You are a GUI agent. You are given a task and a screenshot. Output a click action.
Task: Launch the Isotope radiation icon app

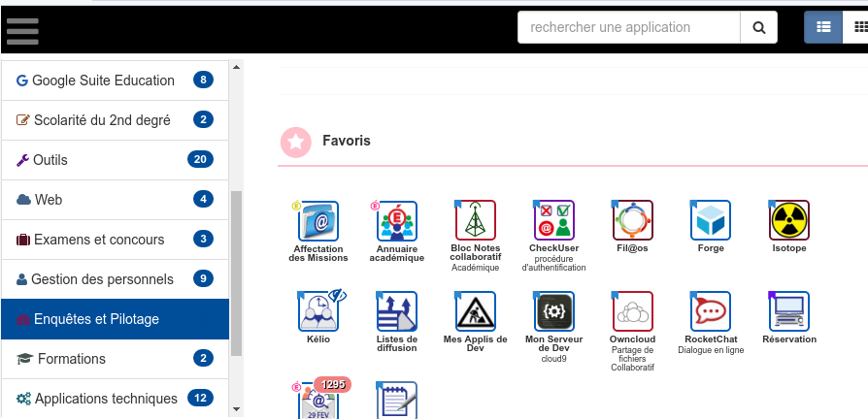pos(789,221)
